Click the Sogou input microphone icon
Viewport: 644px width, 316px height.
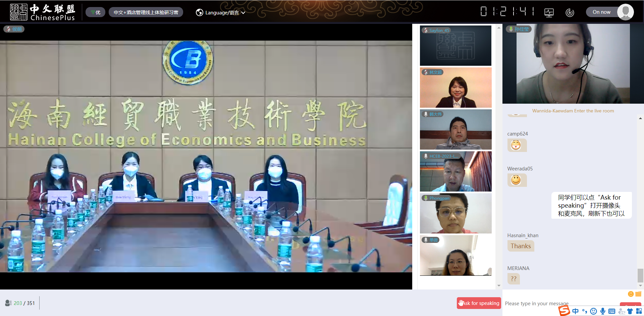(603, 311)
